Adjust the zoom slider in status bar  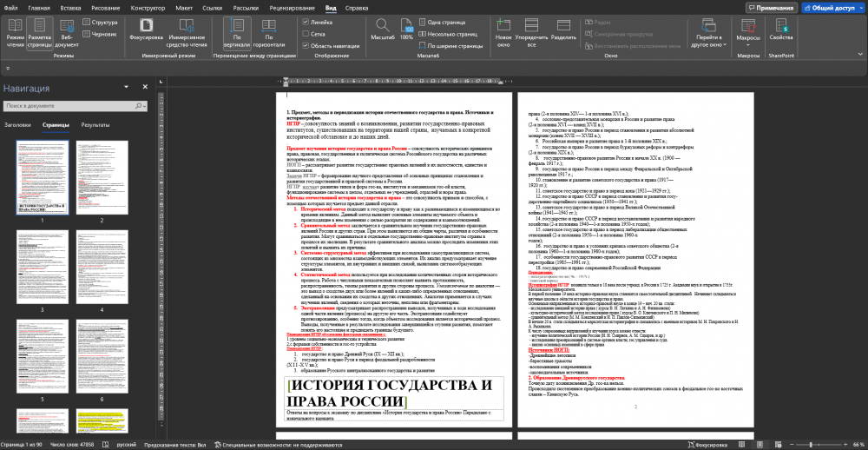[812, 445]
